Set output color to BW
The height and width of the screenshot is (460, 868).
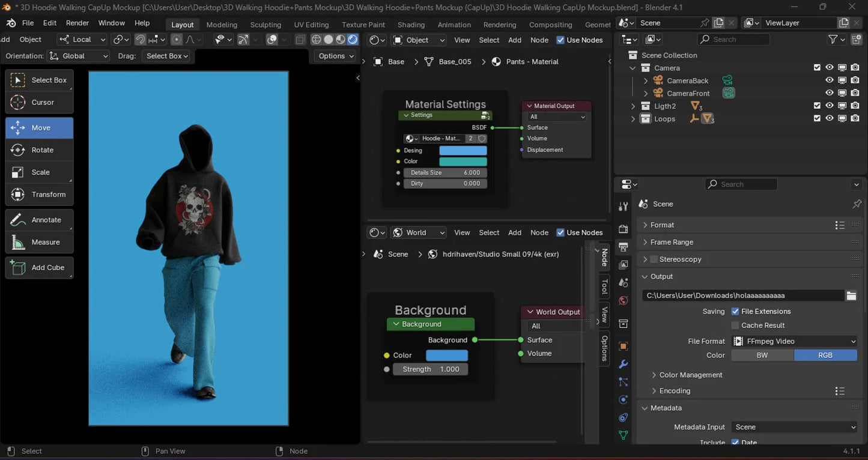pos(762,356)
